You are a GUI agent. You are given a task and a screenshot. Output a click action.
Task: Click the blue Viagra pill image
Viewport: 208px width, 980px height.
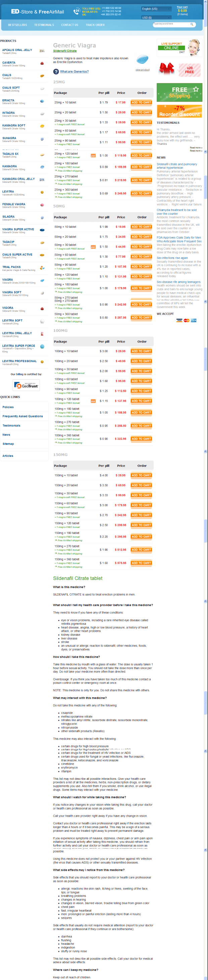click(142, 60)
